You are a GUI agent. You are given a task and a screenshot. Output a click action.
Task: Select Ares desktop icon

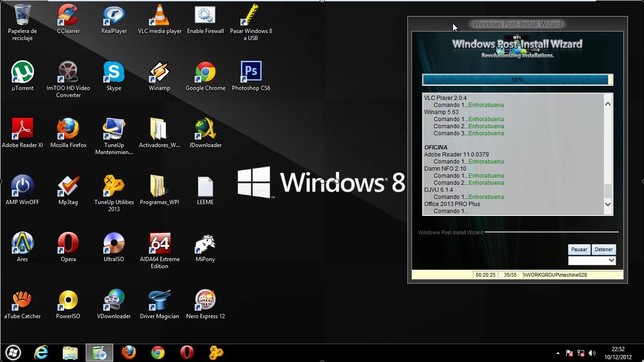coord(22,247)
